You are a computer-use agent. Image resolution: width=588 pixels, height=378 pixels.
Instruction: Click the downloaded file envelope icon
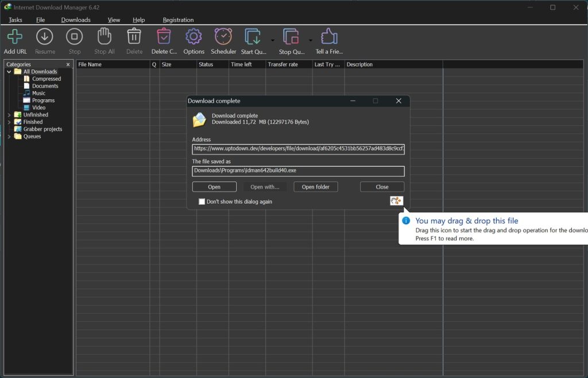pyautogui.click(x=199, y=119)
